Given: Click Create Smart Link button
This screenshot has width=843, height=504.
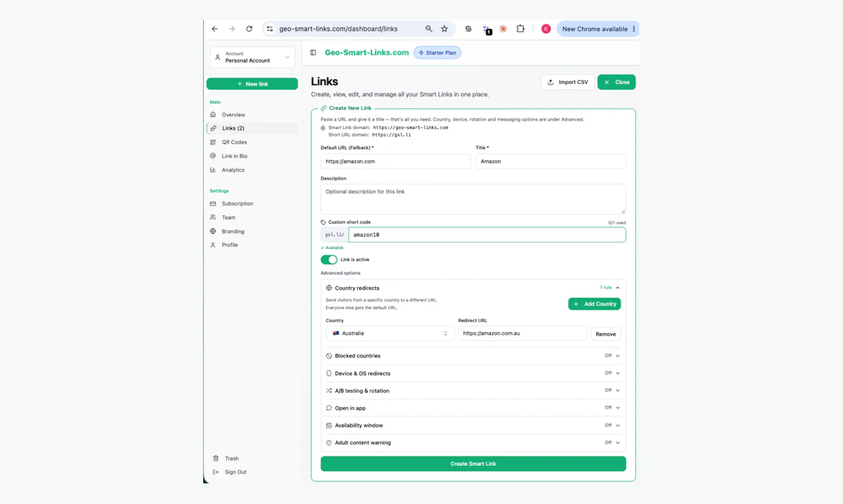Looking at the screenshot, I should pos(473,464).
